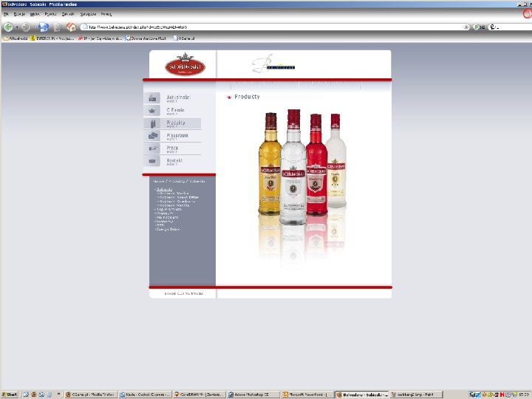Open Aktualności text link in sidebar
Viewport: 532px width, 399px height.
click(178, 97)
